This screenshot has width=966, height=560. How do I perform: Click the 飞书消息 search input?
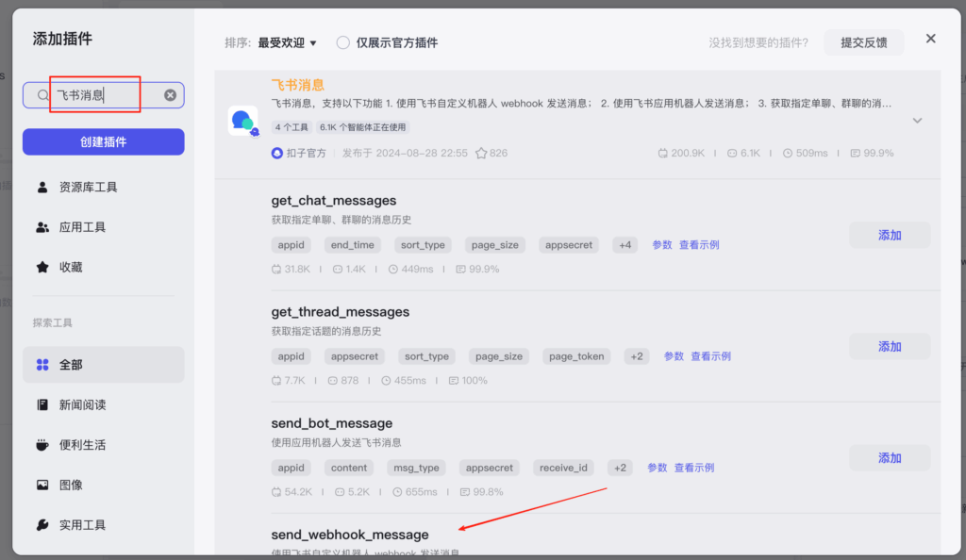[104, 95]
